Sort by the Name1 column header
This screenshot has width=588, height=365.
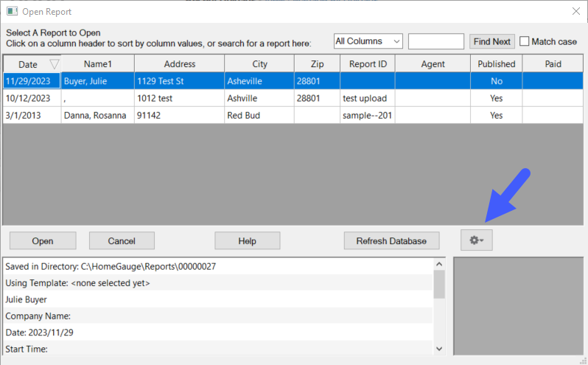click(x=97, y=64)
